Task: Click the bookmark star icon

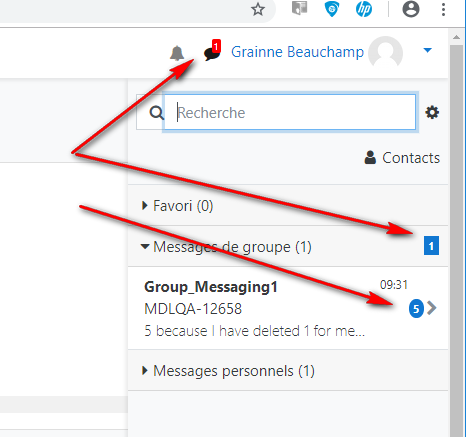Action: point(258,9)
